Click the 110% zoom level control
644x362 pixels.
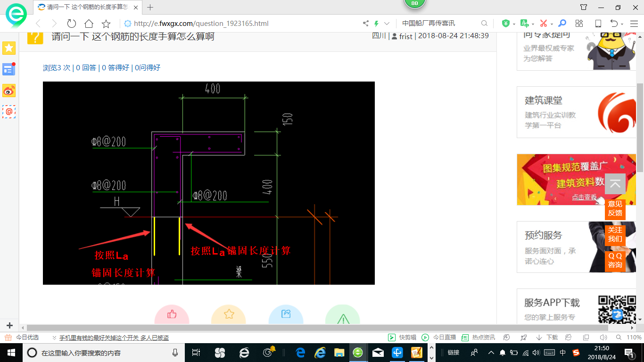(629, 337)
